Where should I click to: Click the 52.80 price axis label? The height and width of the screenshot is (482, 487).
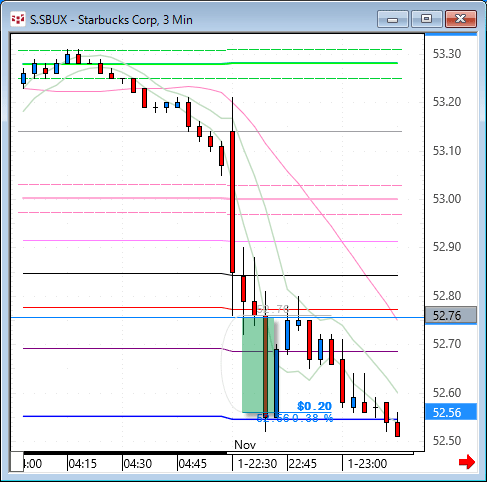pyautogui.click(x=447, y=296)
